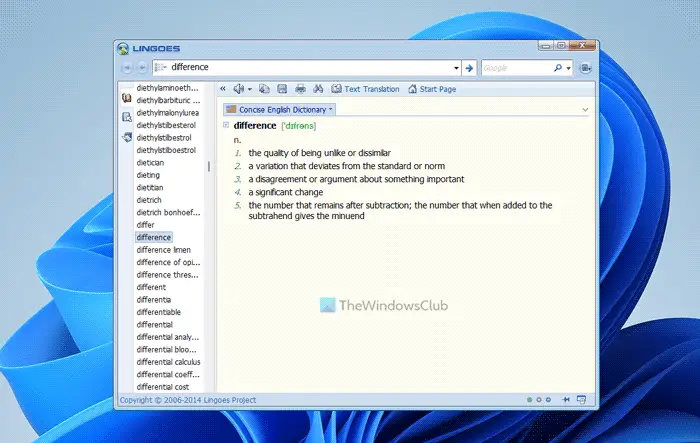
Task: Click the blue go arrow to look up
Action: pyautogui.click(x=469, y=68)
